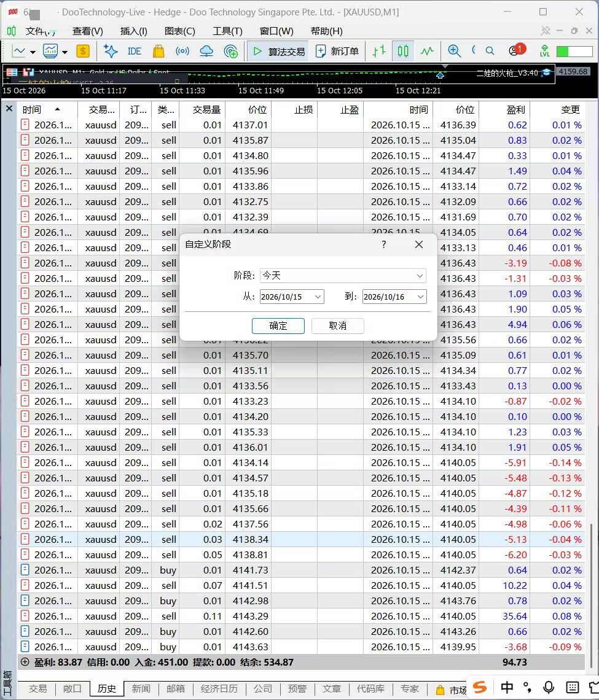The width and height of the screenshot is (599, 700).
Task: Click the signals broadcast icon
Action: pos(182,52)
